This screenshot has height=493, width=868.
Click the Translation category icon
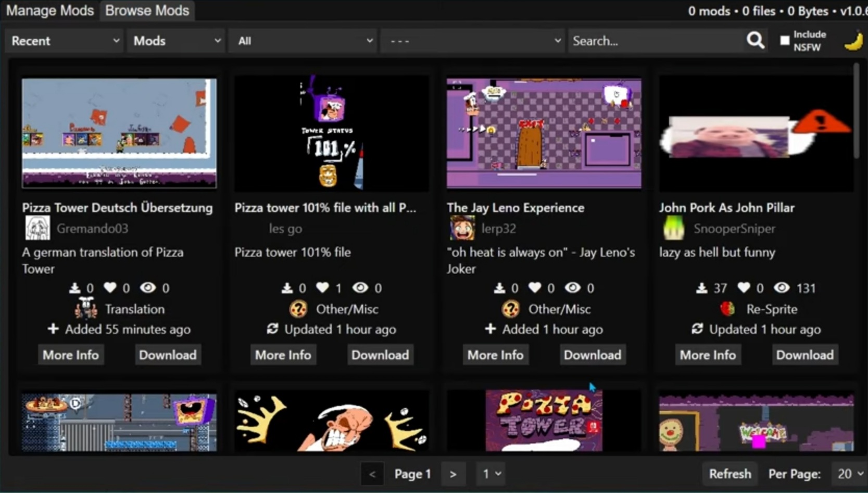86,309
